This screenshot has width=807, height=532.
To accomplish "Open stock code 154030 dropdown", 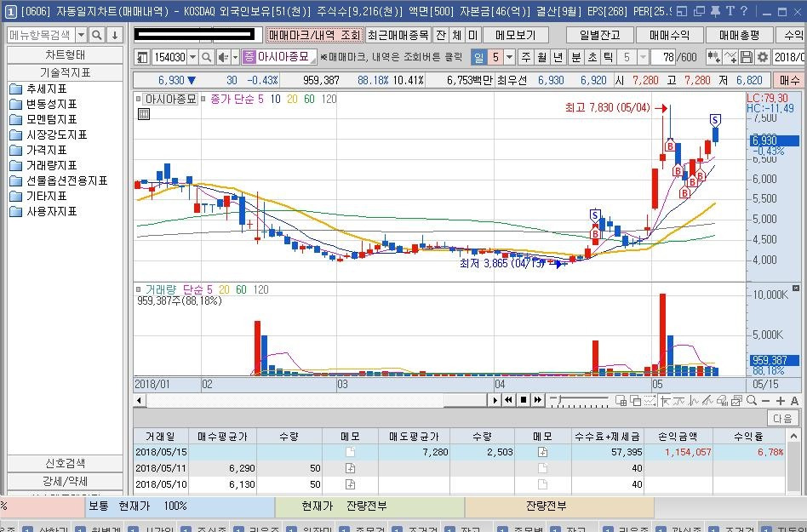I will click(192, 57).
